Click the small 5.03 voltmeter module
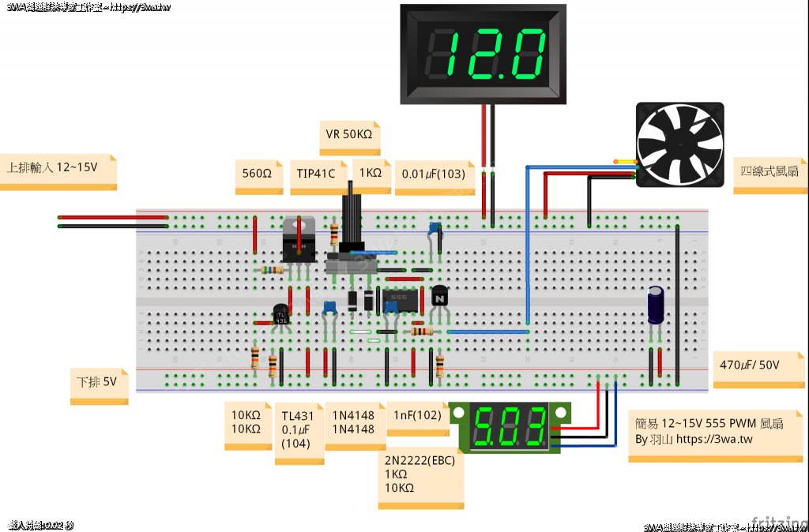Screen dimensions: 809x532 click(510, 427)
